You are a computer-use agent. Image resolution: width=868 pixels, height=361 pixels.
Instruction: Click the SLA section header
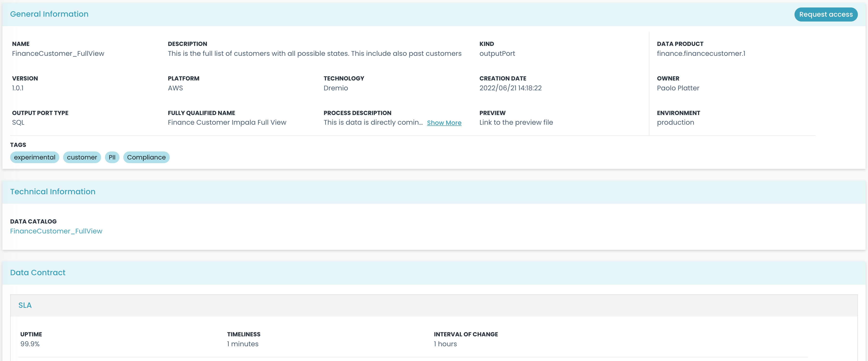pyautogui.click(x=25, y=305)
